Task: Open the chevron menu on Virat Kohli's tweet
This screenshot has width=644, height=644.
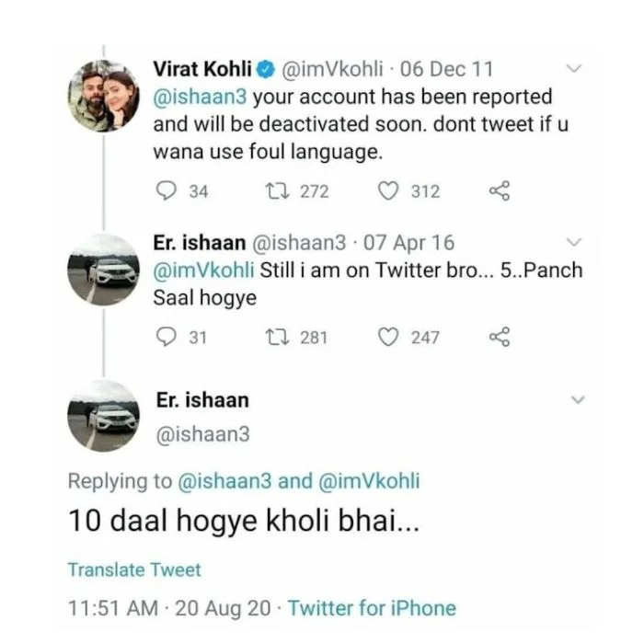Action: coord(575,69)
